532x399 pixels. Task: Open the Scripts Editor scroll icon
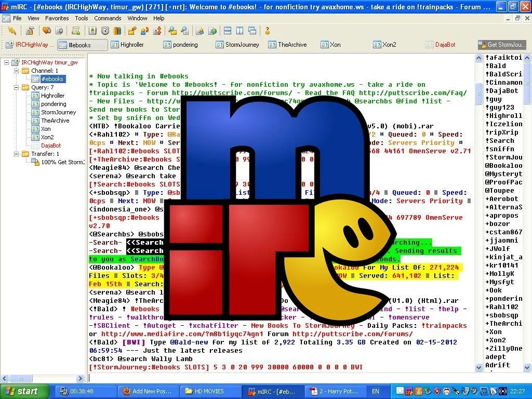[x=76, y=31]
